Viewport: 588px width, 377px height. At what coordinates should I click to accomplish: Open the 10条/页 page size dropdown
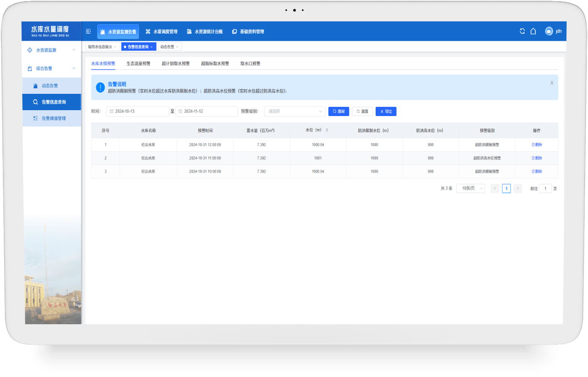pos(471,188)
